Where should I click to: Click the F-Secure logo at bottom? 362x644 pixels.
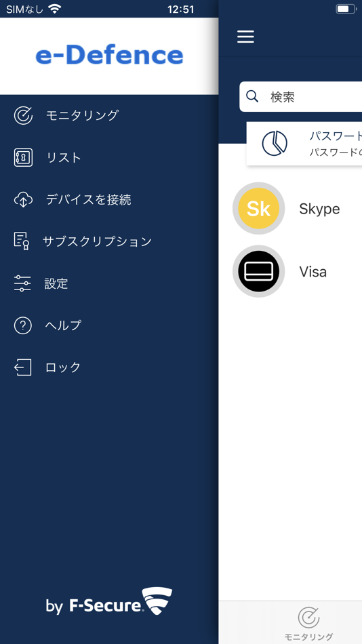coord(109,601)
